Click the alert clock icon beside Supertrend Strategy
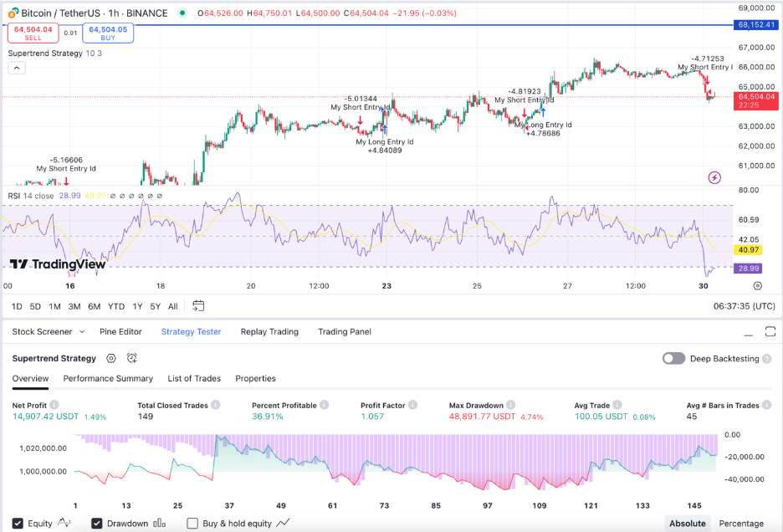783x532 pixels. click(132, 358)
